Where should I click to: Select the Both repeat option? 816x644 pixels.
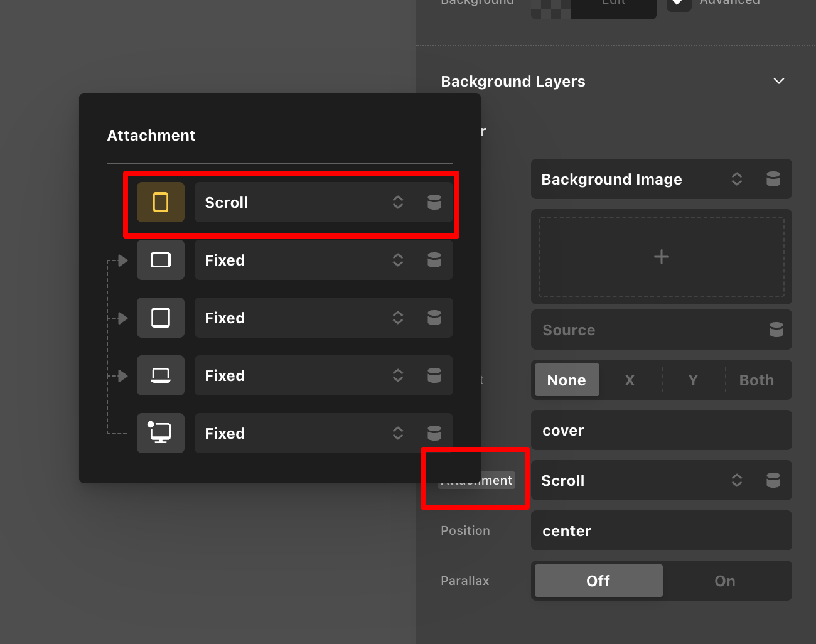(x=756, y=380)
